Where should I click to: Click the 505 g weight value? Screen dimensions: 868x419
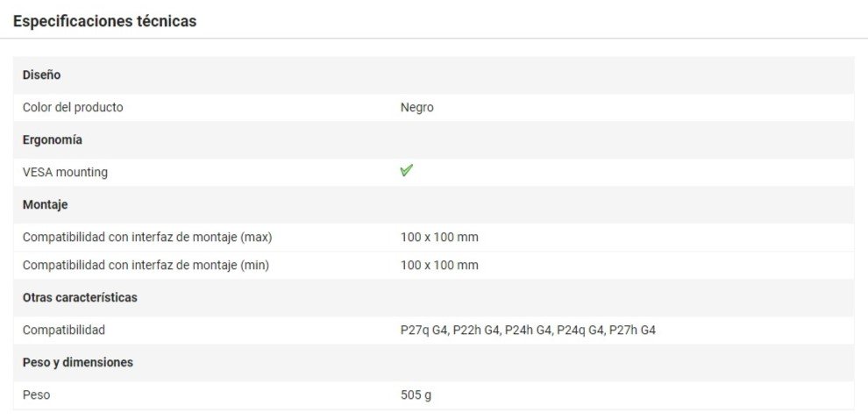click(x=416, y=395)
